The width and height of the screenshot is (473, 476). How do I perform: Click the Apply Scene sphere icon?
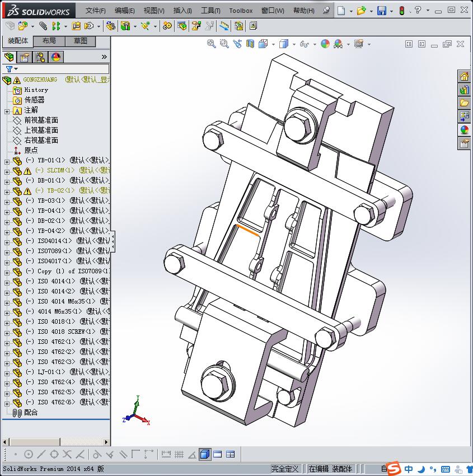coord(338,44)
